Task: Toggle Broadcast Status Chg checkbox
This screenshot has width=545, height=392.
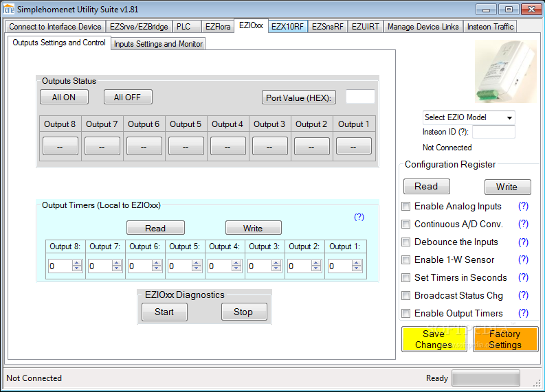Action: pyautogui.click(x=405, y=295)
